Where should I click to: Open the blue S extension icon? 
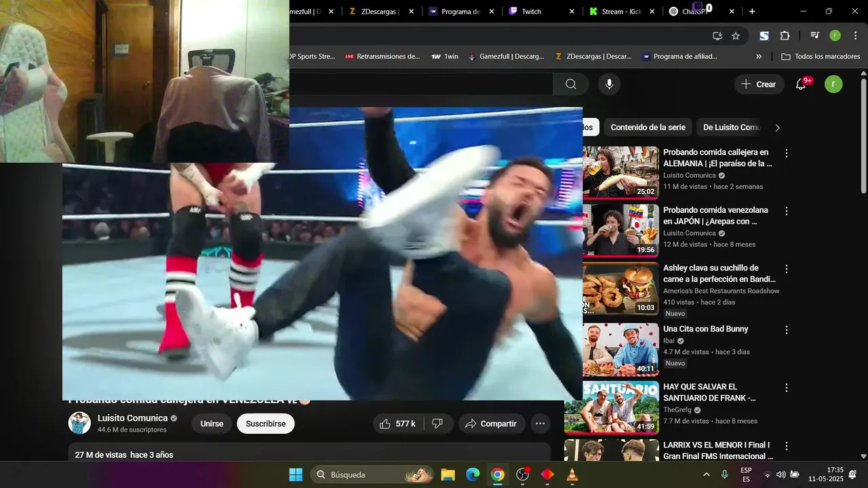(764, 36)
